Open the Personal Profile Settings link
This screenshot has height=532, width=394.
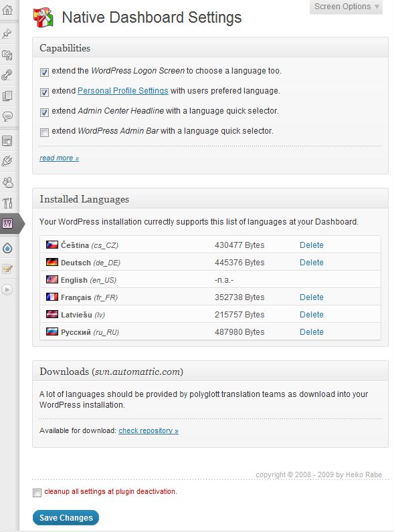(123, 91)
